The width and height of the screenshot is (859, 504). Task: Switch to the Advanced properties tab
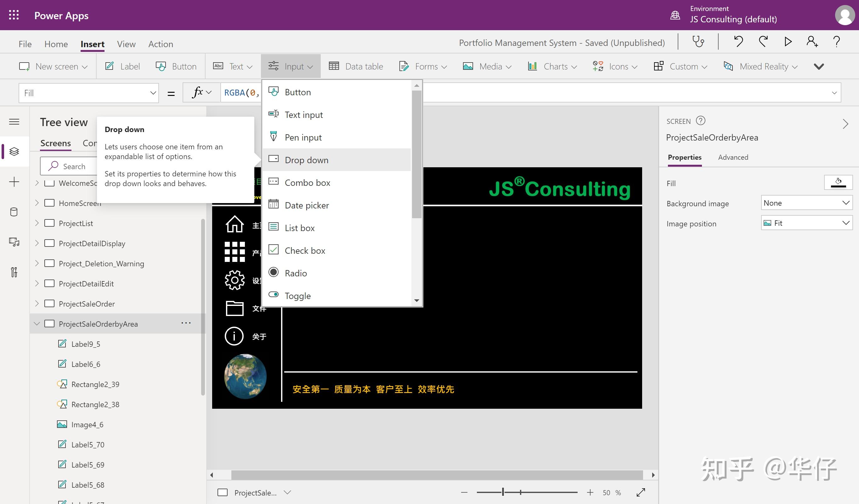(x=733, y=157)
